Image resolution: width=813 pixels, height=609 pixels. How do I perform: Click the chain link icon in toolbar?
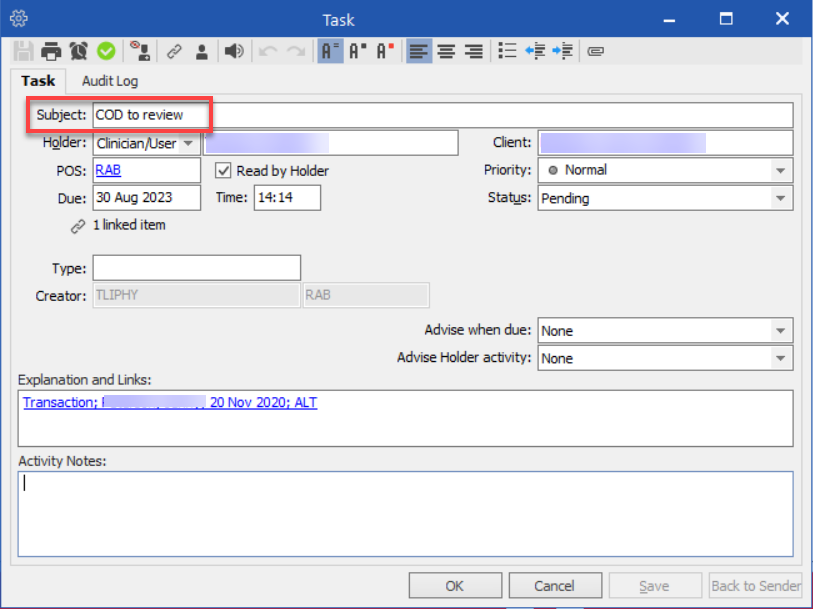point(174,51)
